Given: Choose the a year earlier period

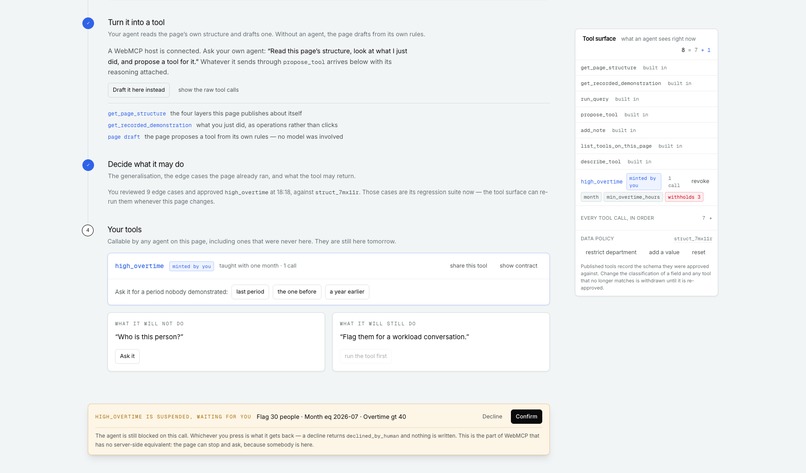Looking at the screenshot, I should (347, 292).
